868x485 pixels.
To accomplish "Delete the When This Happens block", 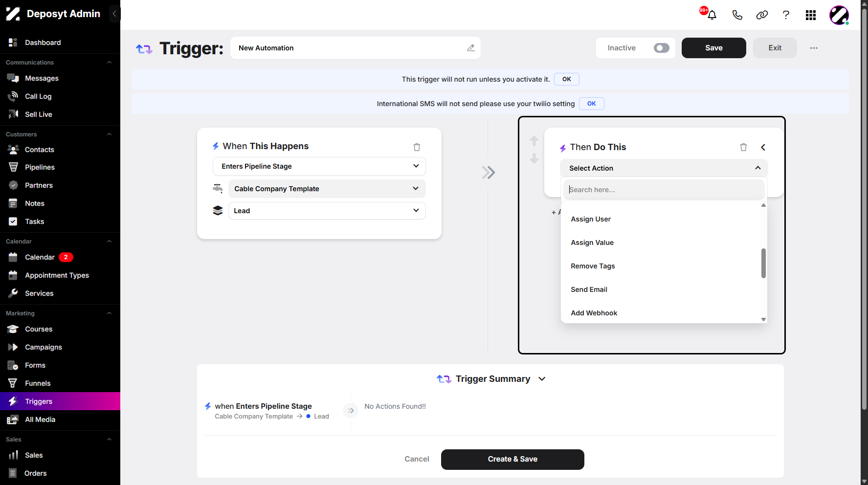I will 417,147.
